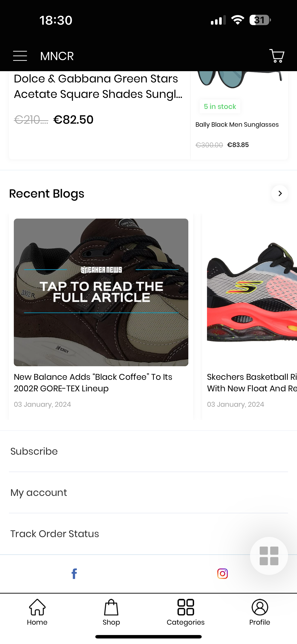297x644 pixels.
Task: Open the shopping cart
Action: click(x=277, y=56)
